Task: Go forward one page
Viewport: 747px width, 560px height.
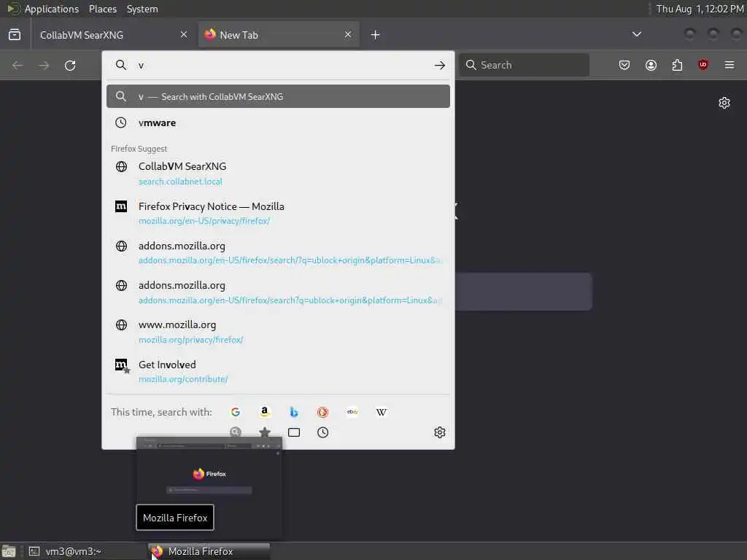Action: coord(44,65)
